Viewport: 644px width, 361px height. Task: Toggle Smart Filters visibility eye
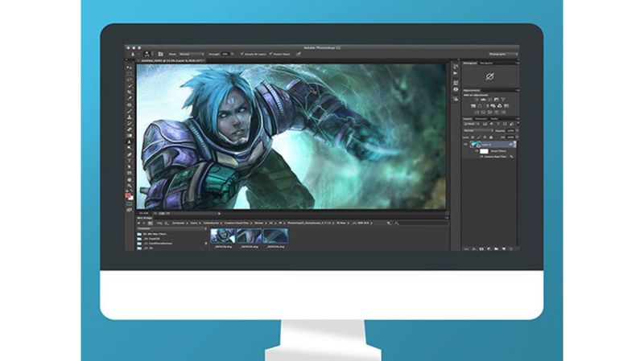477,151
